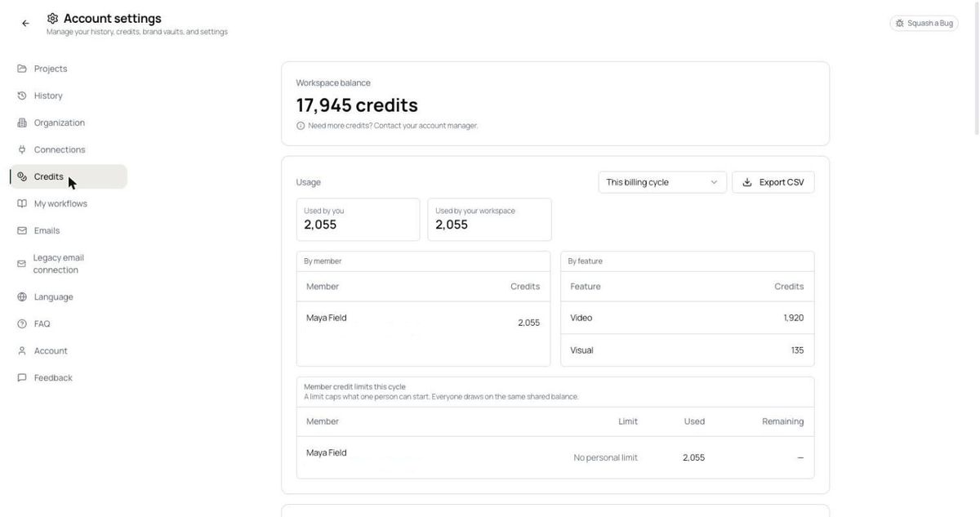
Task: Open the FAQ page
Action: (x=68, y=323)
